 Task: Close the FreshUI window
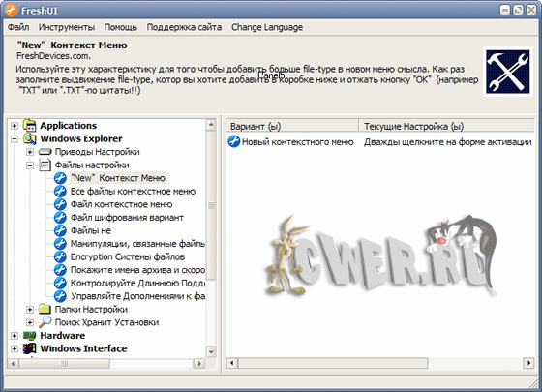tap(531, 10)
